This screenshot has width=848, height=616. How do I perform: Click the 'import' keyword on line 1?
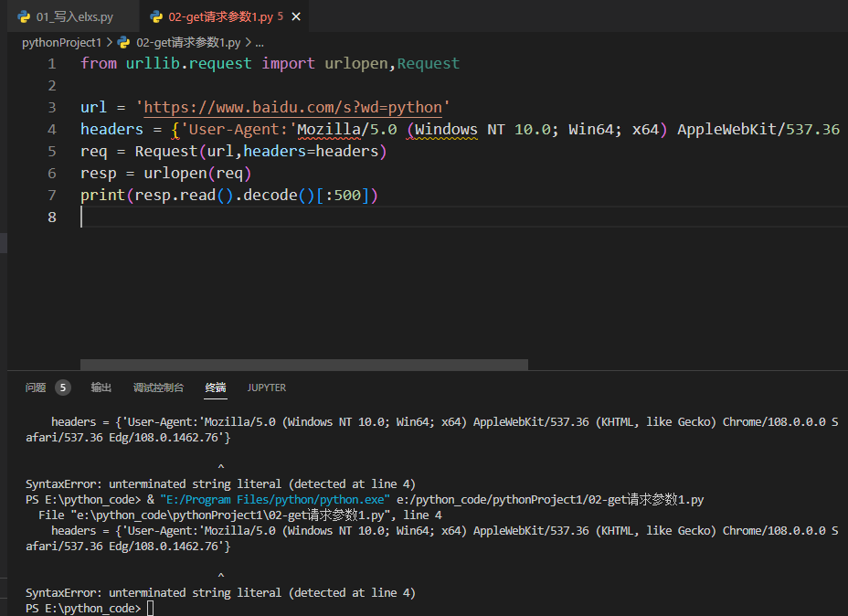(x=288, y=64)
